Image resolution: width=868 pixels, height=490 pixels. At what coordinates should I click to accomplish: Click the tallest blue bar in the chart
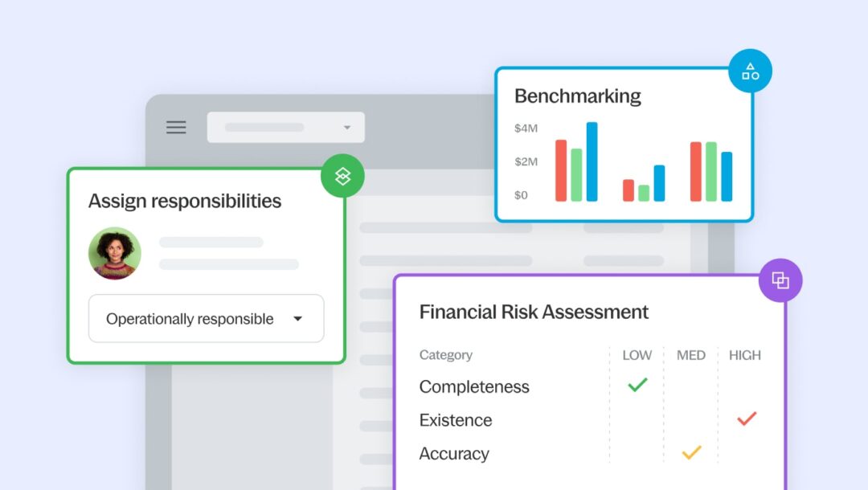coord(592,161)
